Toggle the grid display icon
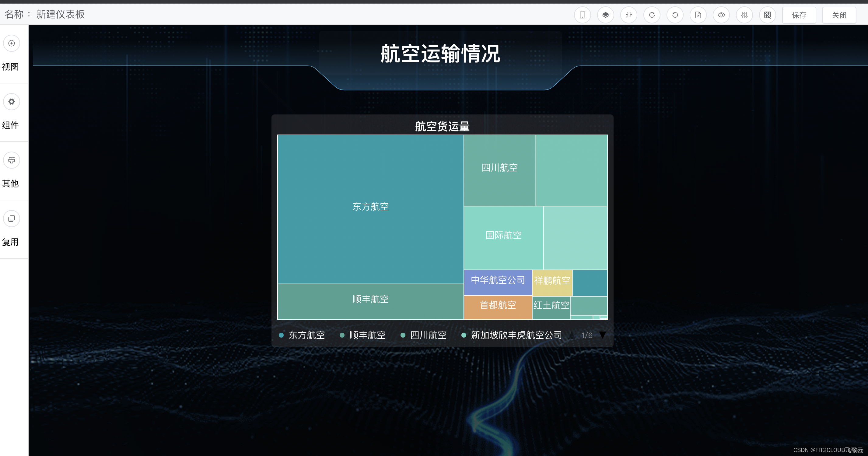 (767, 15)
